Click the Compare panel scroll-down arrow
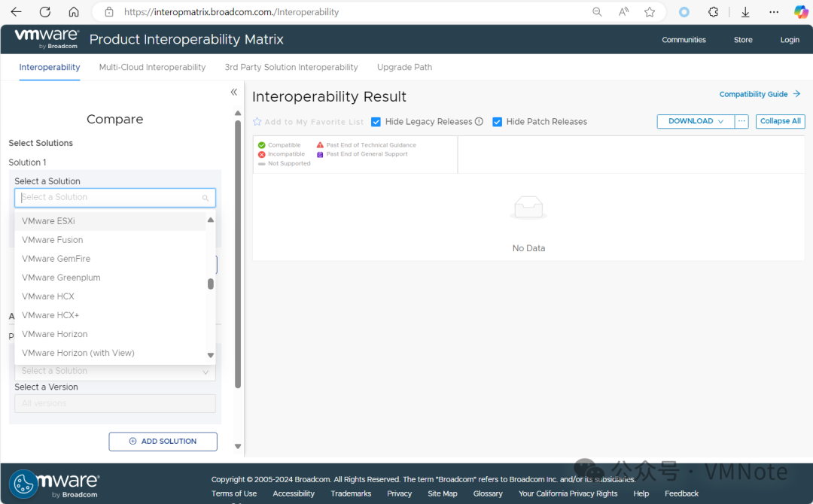This screenshot has width=813, height=504. coord(238,447)
